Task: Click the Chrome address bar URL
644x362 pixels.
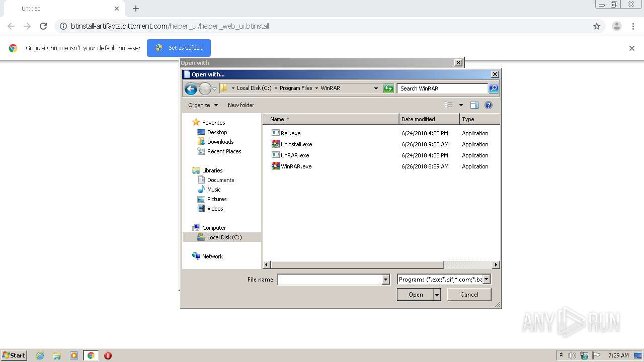Action: pyautogui.click(x=170, y=26)
